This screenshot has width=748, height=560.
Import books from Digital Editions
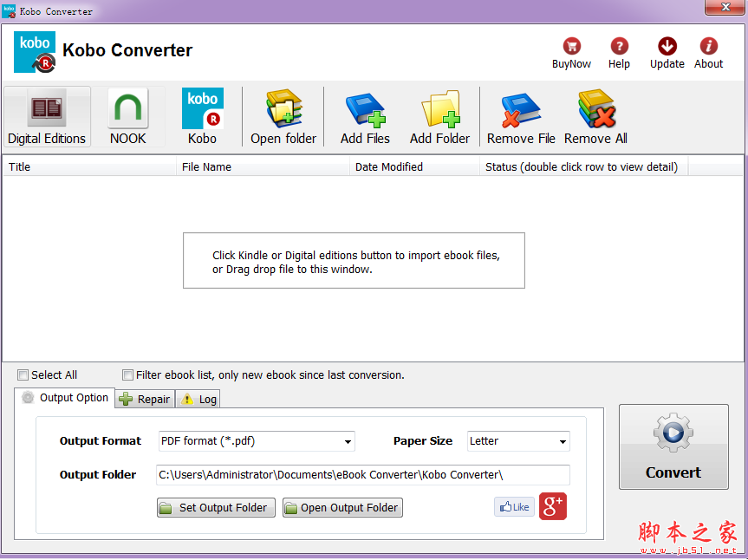coord(47,117)
